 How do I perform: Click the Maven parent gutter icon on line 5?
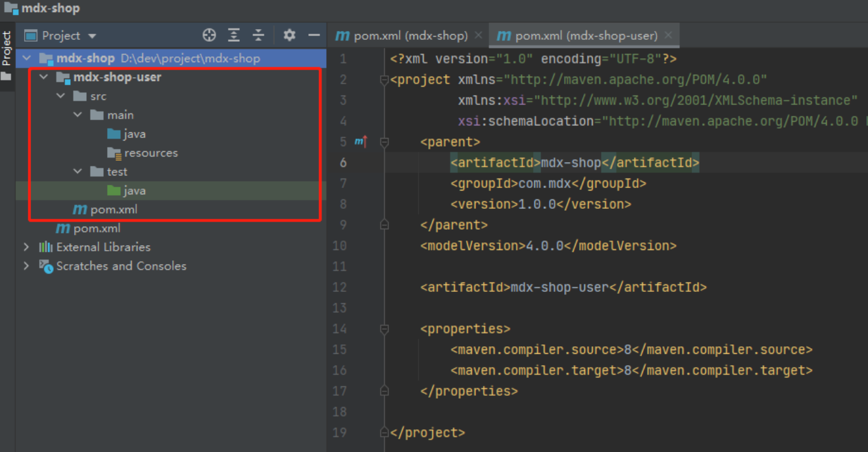[x=360, y=142]
